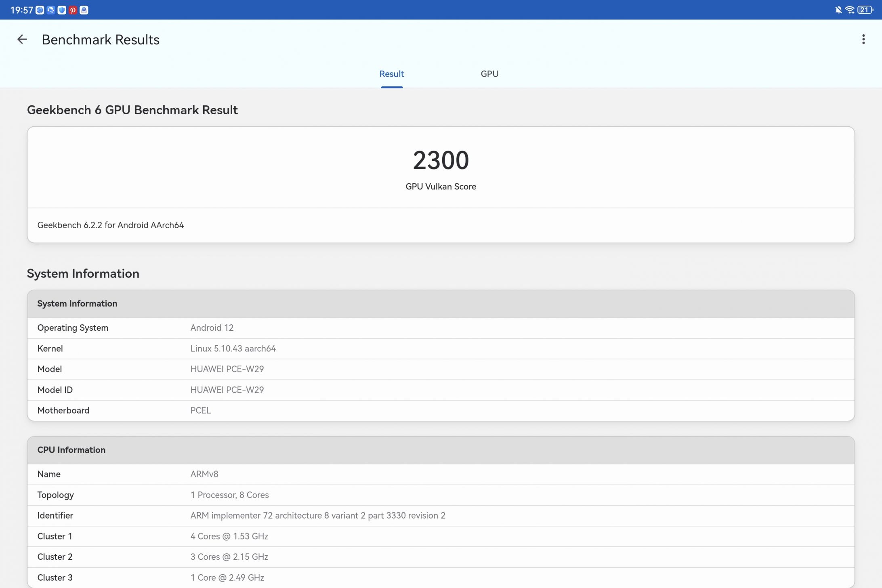Click 1 Core @ 2.49 GHz

point(227,578)
